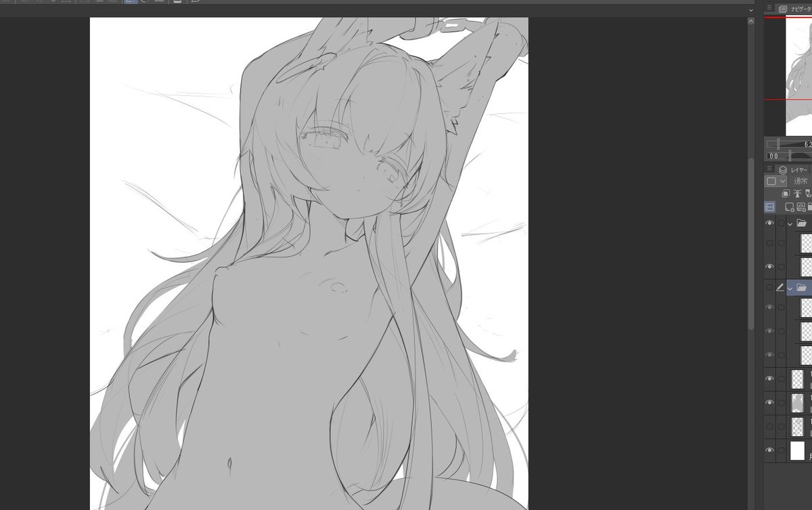
Task: Open the Layer panel hamburger menu
Action: click(769, 169)
